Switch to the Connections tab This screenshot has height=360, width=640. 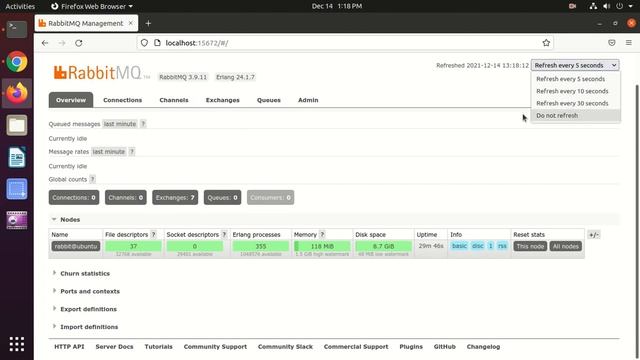click(122, 100)
